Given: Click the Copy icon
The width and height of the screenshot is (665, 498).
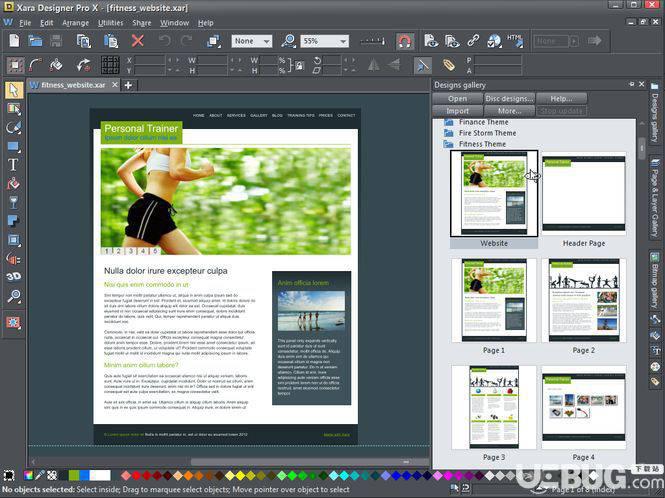Looking at the screenshot, I should (84, 41).
